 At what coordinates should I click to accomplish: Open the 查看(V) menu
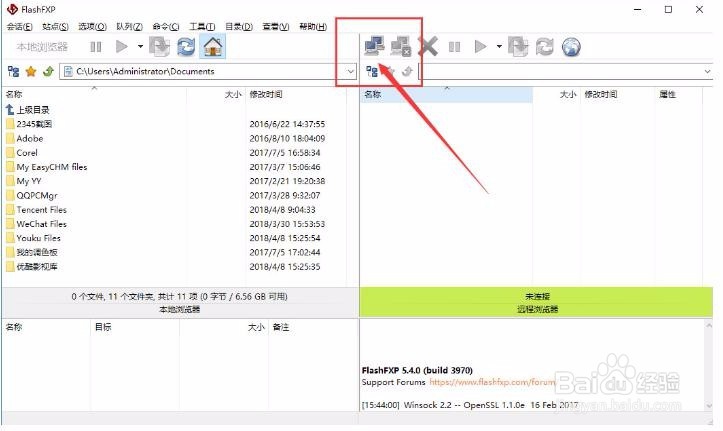pyautogui.click(x=276, y=27)
